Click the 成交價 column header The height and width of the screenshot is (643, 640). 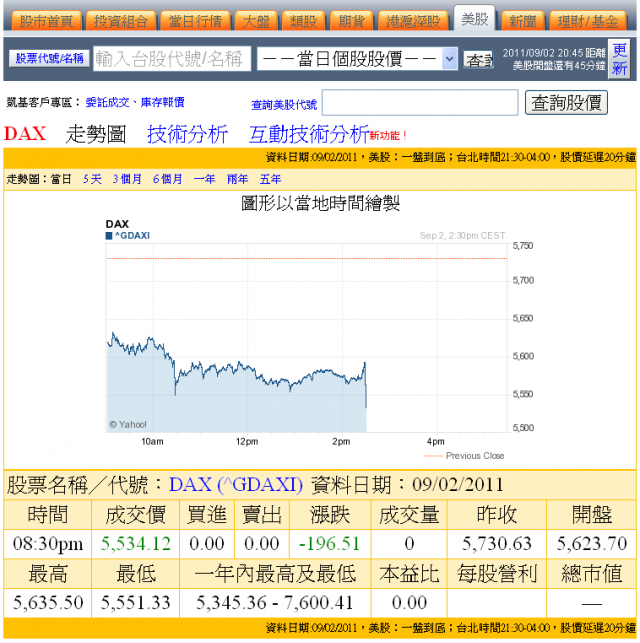pyautogui.click(x=135, y=515)
